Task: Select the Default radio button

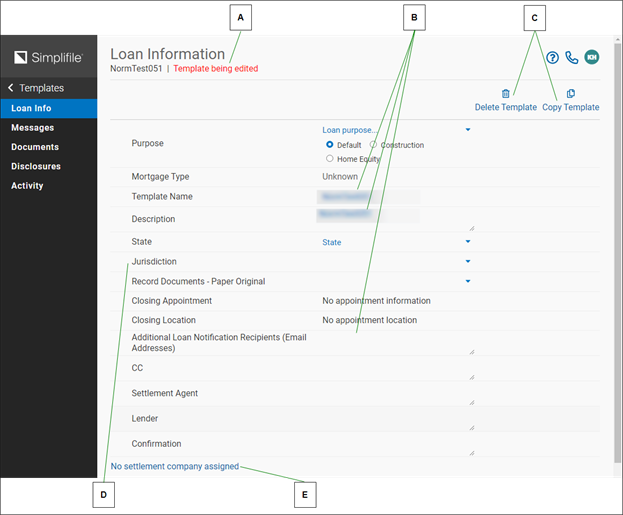Action: (x=329, y=145)
